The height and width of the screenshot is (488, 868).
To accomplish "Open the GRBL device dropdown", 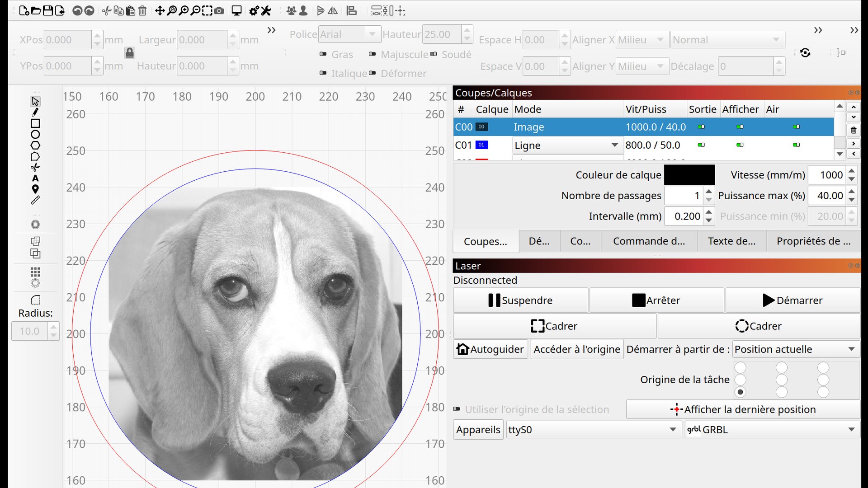I will click(x=772, y=430).
